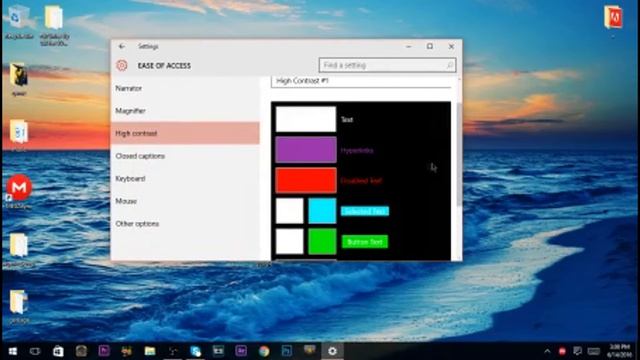The width and height of the screenshot is (640, 360).
Task: Show hidden system tray icons
Action: tap(547, 351)
